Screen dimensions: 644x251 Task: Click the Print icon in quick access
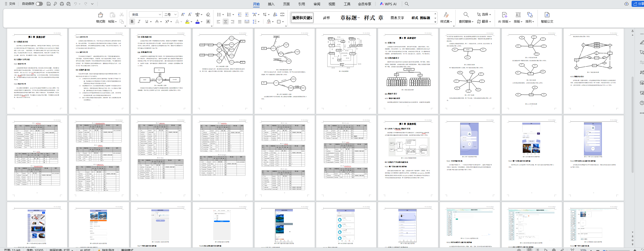click(62, 4)
